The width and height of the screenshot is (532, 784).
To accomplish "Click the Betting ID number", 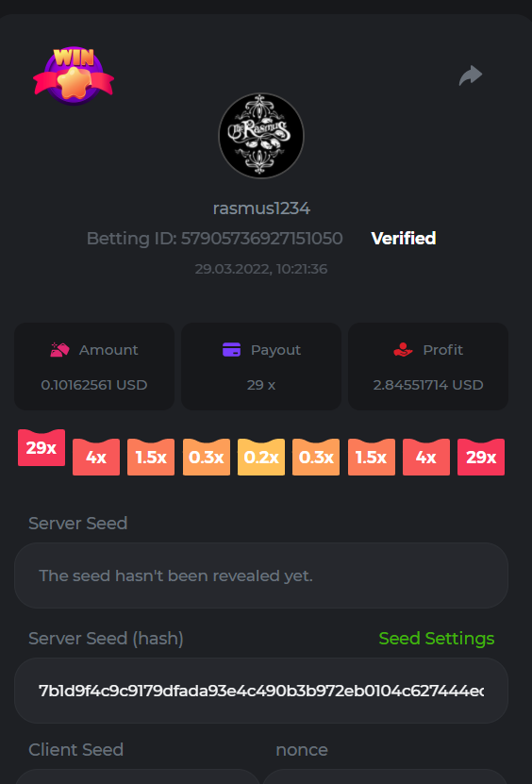I will [x=261, y=239].
